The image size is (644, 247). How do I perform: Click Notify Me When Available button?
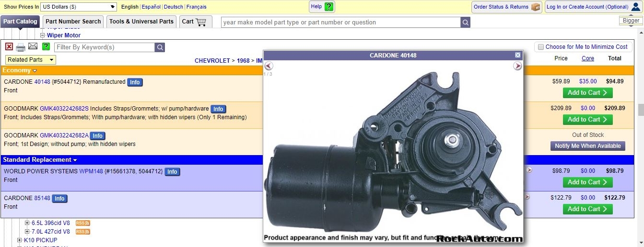point(588,146)
